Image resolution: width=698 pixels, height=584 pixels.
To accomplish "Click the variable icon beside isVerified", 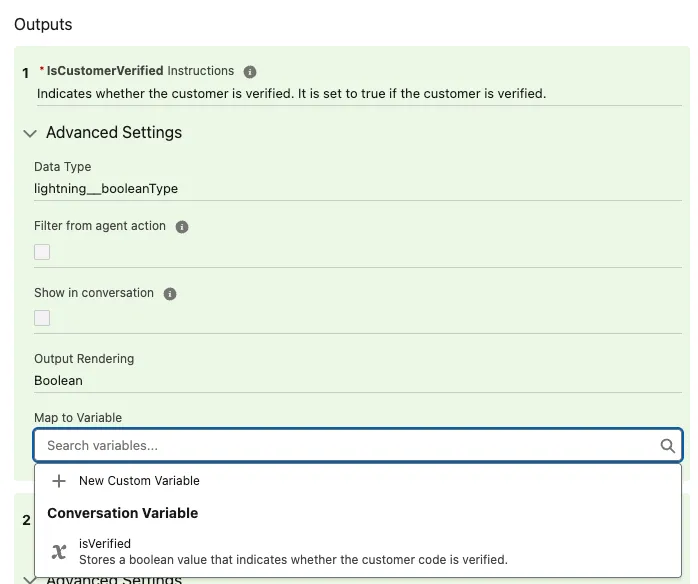I will pyautogui.click(x=59, y=551).
